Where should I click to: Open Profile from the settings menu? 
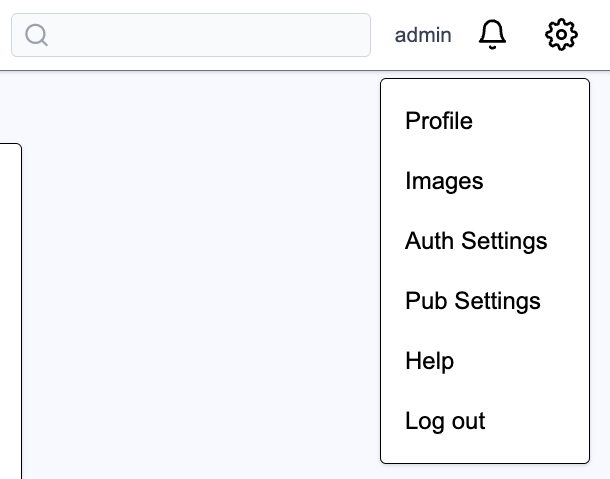pos(439,121)
